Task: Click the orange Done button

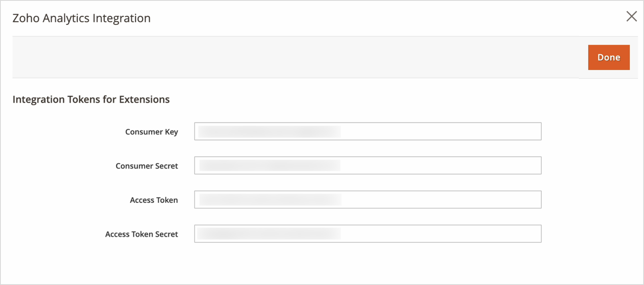Action: pos(609,57)
